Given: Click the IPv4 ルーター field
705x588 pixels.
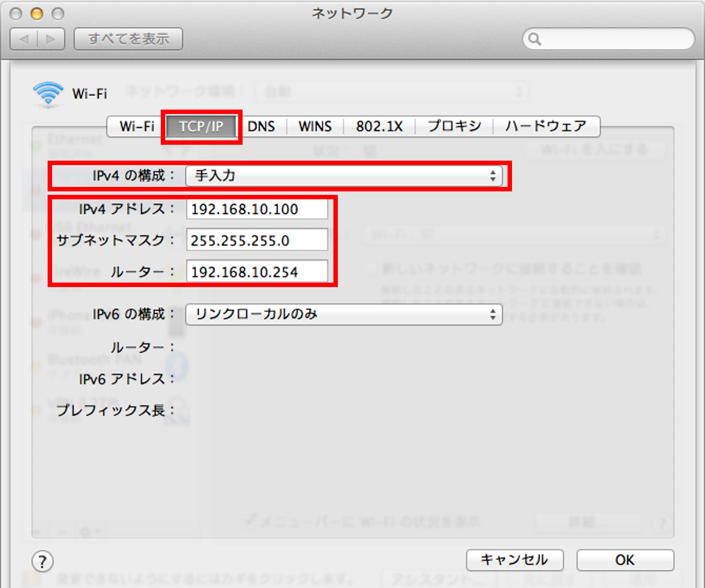Looking at the screenshot, I should [x=257, y=272].
